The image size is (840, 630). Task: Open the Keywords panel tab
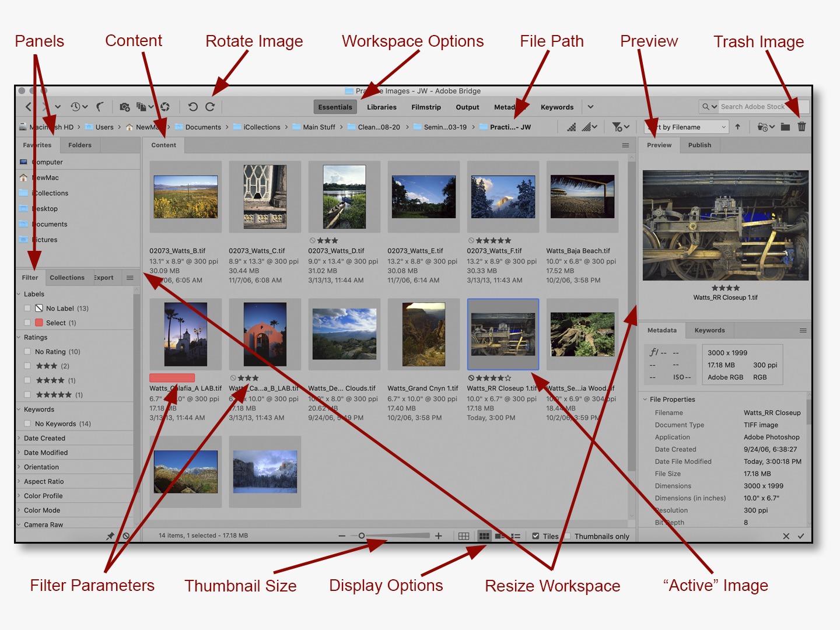pyautogui.click(x=709, y=330)
